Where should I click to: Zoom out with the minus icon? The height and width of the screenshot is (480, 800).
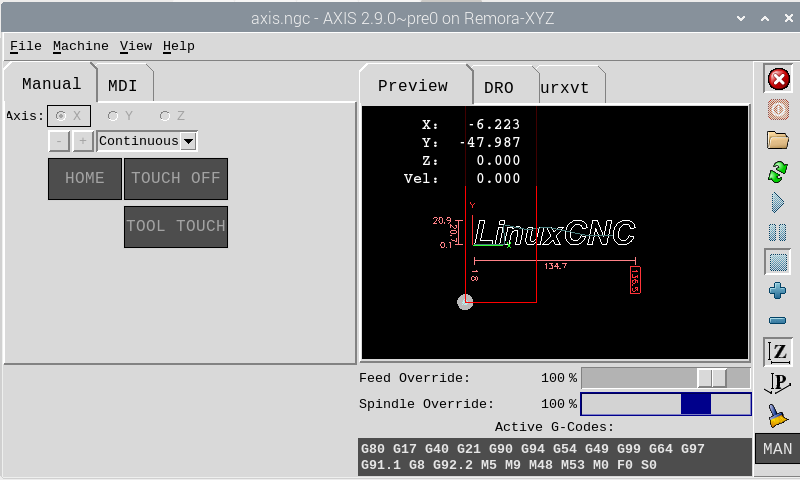point(778,320)
